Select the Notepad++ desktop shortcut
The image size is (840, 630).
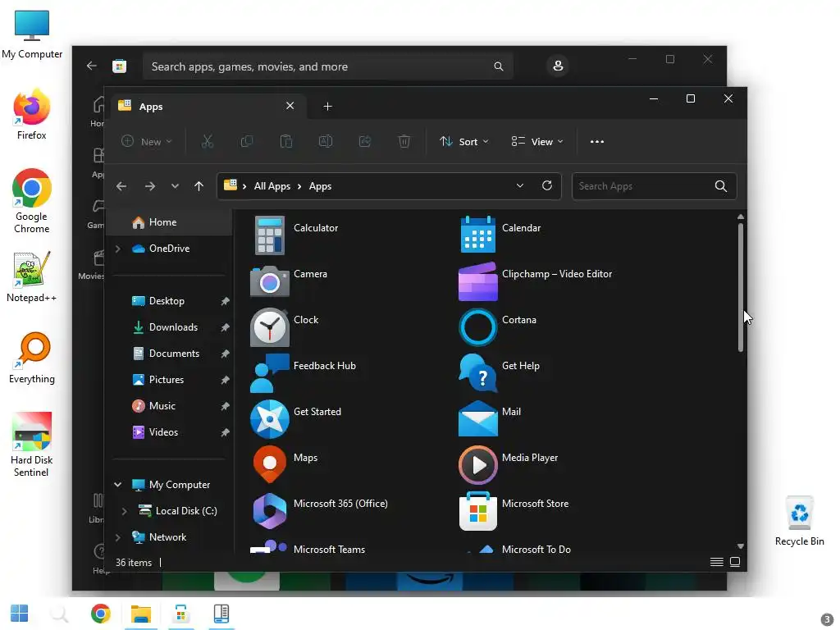click(32, 277)
